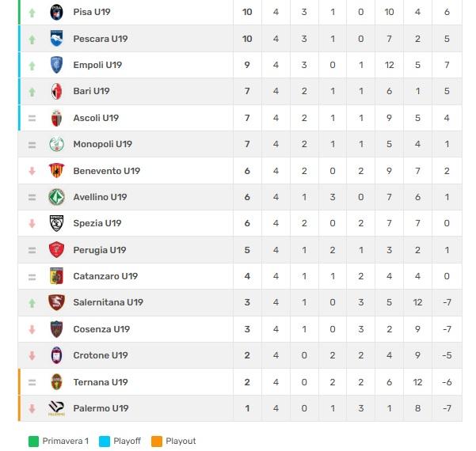Click the Catanzaro U19 club badge

[56, 276]
